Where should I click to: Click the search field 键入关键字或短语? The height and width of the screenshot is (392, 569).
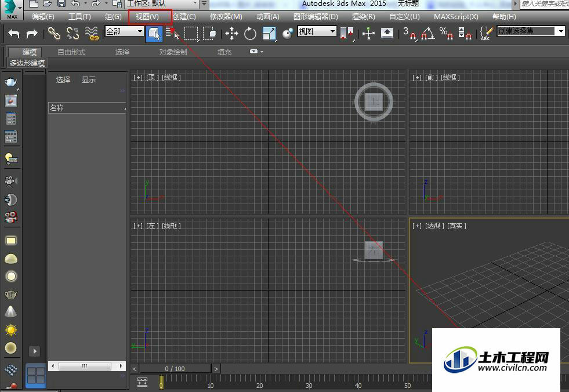click(544, 4)
